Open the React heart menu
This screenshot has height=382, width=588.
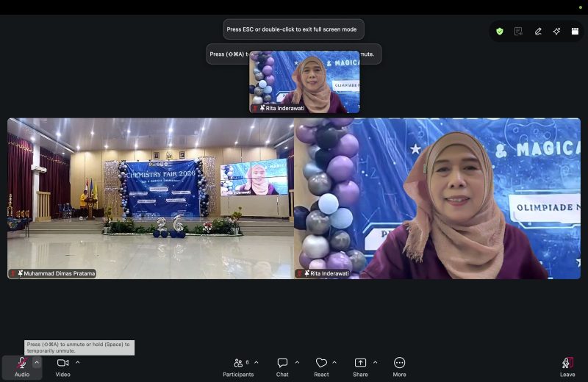click(321, 367)
